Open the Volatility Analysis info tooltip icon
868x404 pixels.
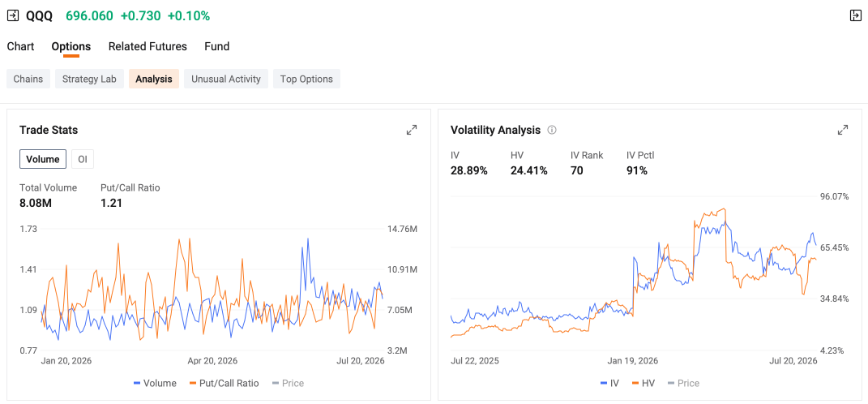(551, 131)
